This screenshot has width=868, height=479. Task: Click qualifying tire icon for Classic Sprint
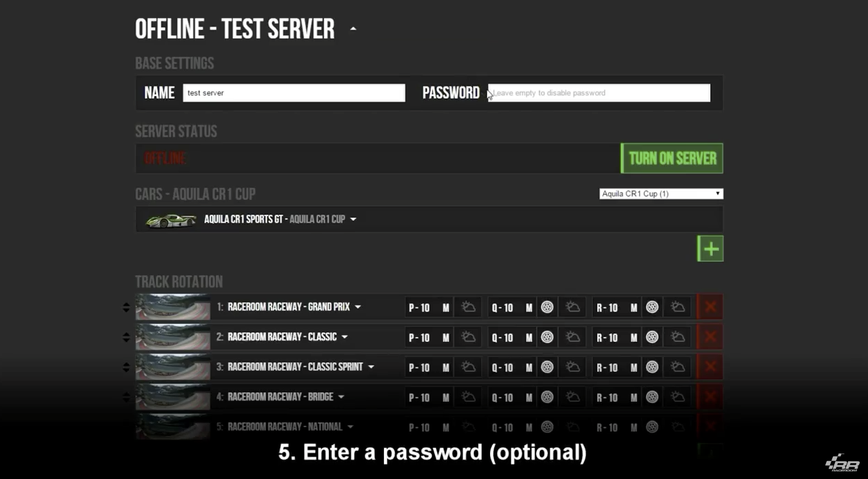[x=547, y=367]
